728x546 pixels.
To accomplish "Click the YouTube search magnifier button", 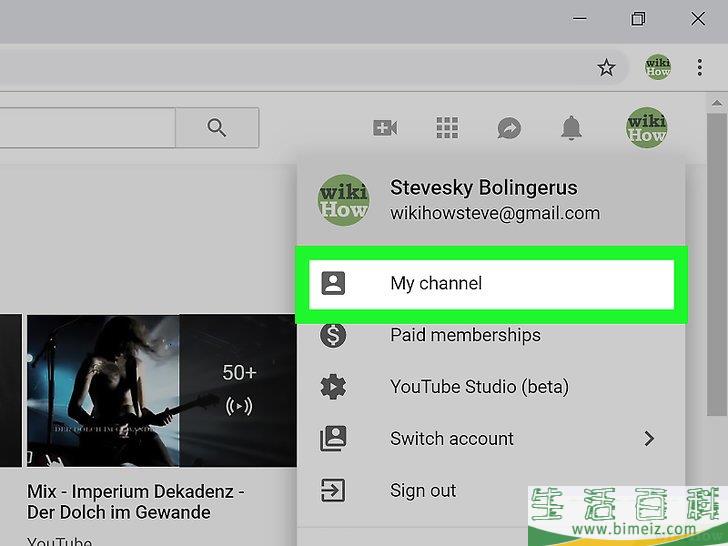I will click(x=217, y=128).
